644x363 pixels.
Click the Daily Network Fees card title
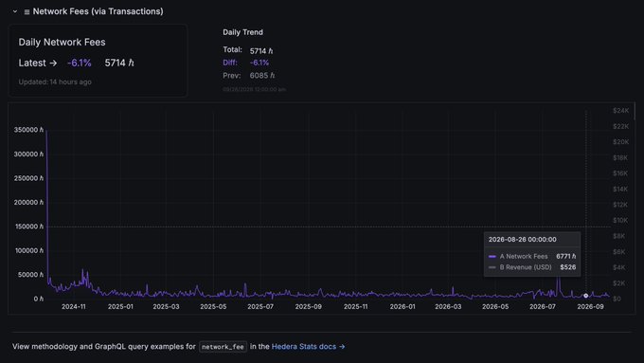(x=62, y=42)
